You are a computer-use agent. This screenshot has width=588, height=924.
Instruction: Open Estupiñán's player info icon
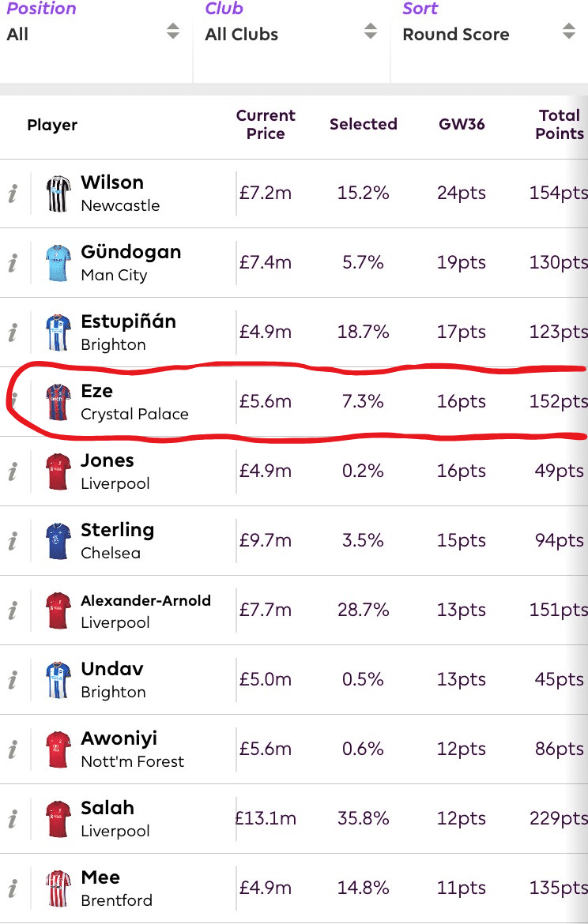coord(13,332)
